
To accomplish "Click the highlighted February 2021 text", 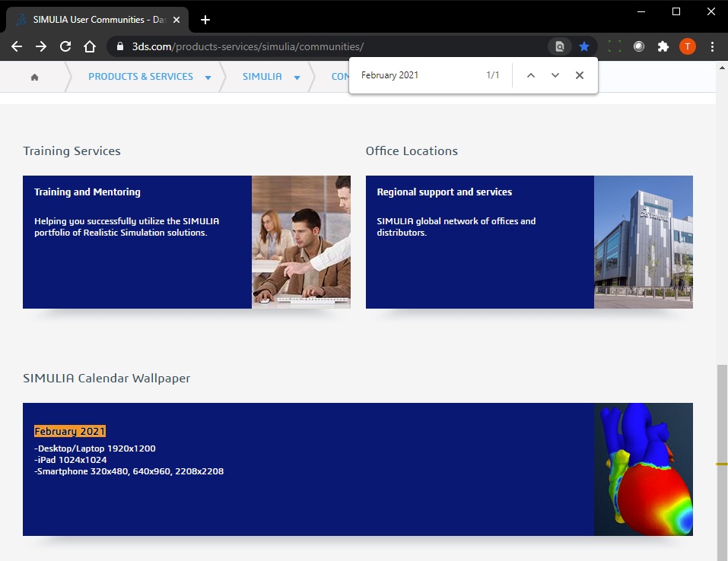I will 70,431.
